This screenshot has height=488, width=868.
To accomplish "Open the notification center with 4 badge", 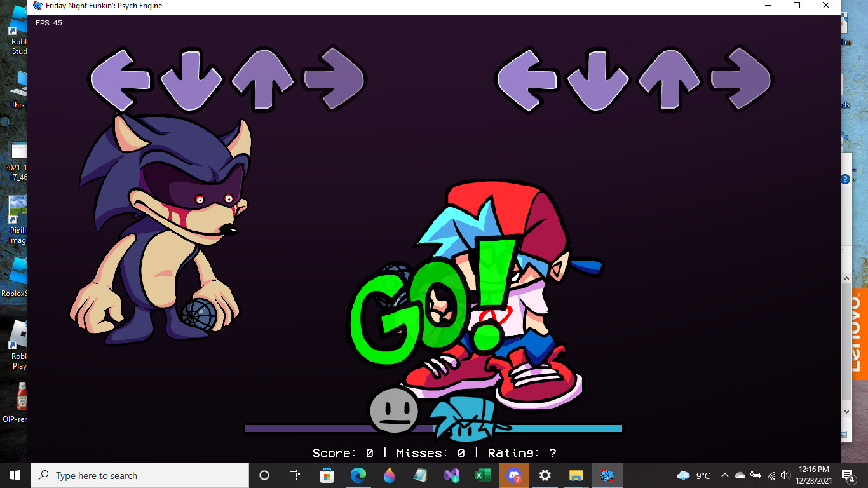I will point(848,475).
